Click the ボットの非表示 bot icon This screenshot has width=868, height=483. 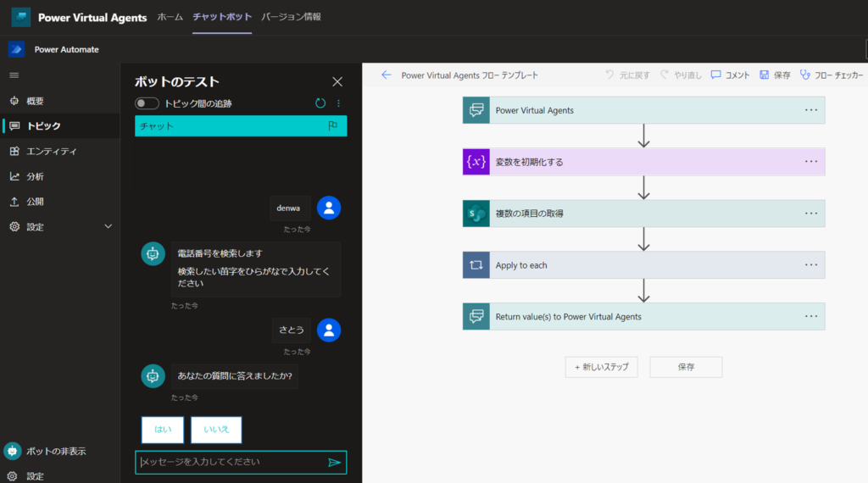click(x=12, y=451)
